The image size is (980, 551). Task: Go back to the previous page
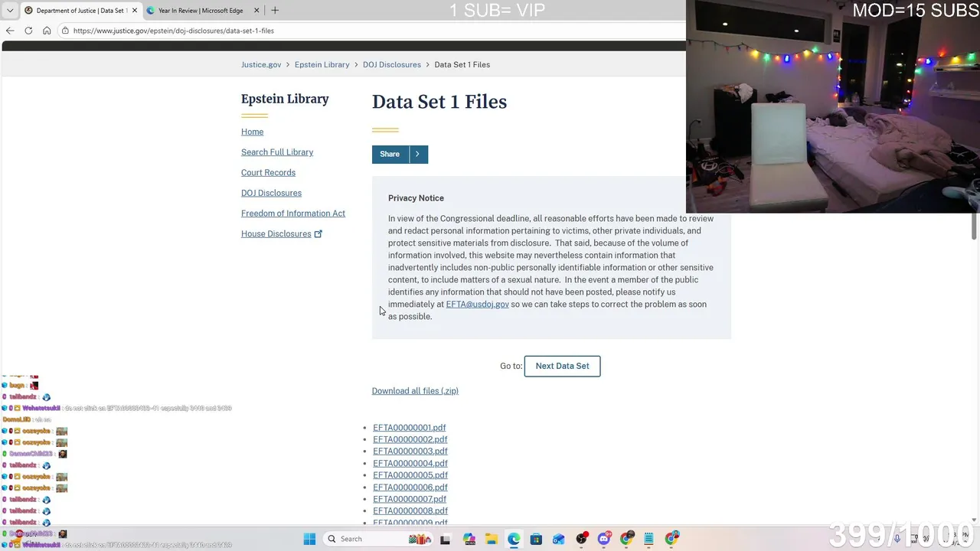pyautogui.click(x=10, y=31)
